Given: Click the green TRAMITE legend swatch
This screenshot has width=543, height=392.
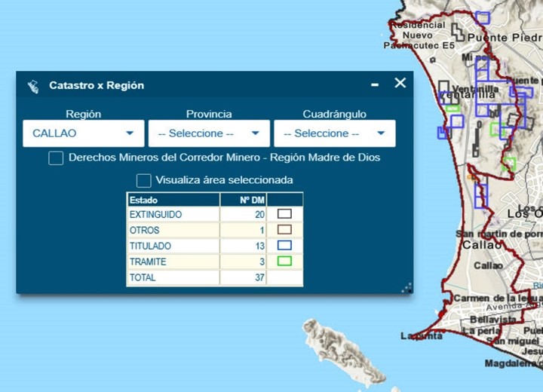Looking at the screenshot, I should click(x=284, y=262).
